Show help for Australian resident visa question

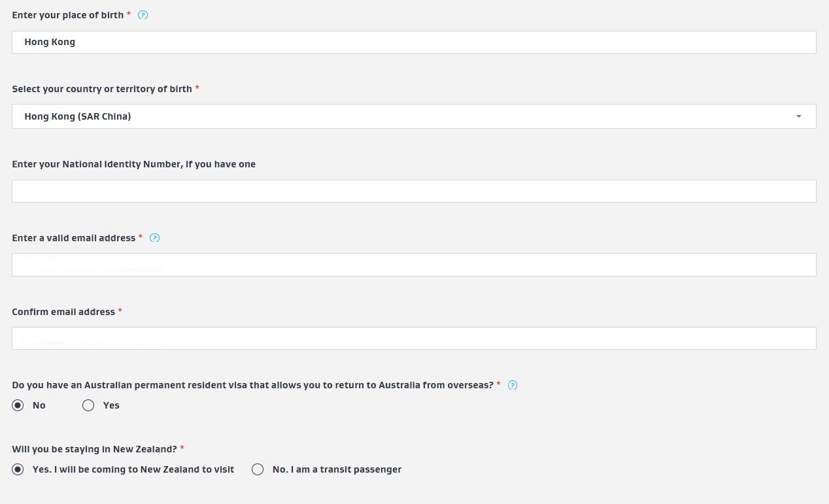pyautogui.click(x=513, y=385)
